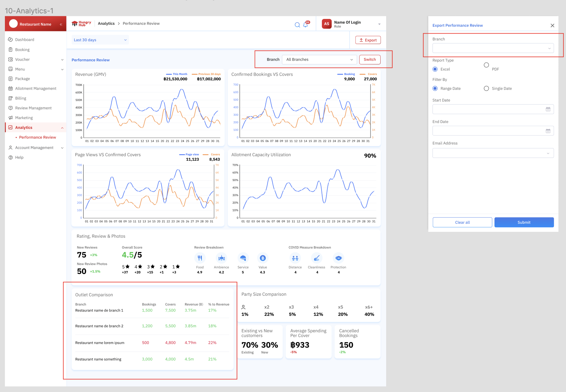Collapse sidebar using double-chevron icon

point(61,24)
